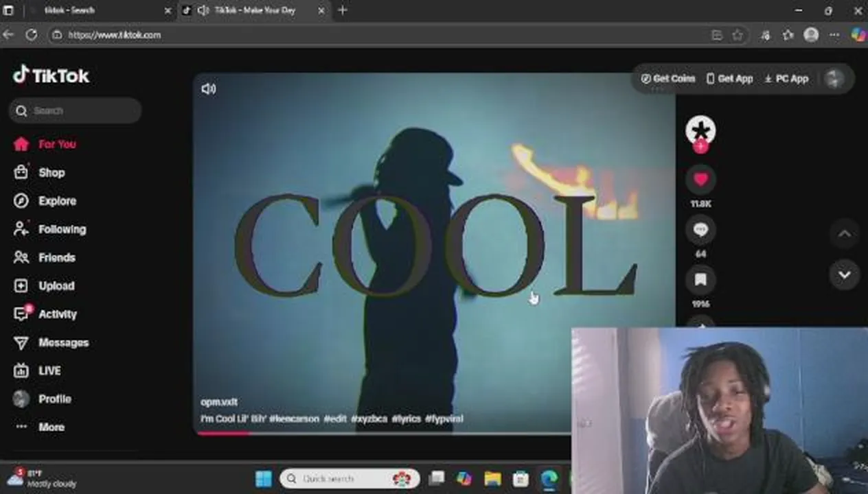Click the video progress bar
The image size is (868, 494).
385,433
